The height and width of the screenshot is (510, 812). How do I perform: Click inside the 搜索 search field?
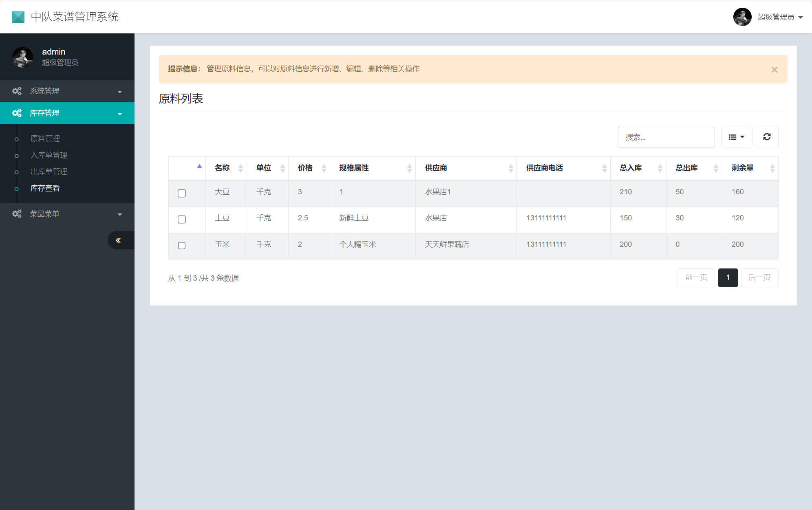point(666,137)
